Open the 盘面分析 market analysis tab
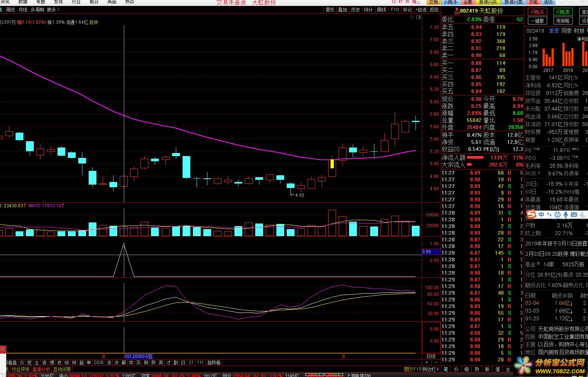The image size is (588, 377). pos(41,369)
